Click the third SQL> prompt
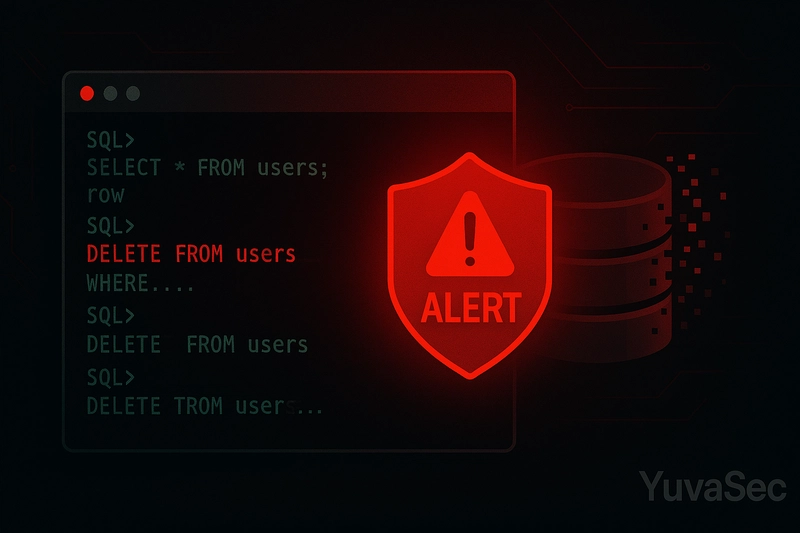Viewport: 800px width, 533px height. pyautogui.click(x=111, y=316)
